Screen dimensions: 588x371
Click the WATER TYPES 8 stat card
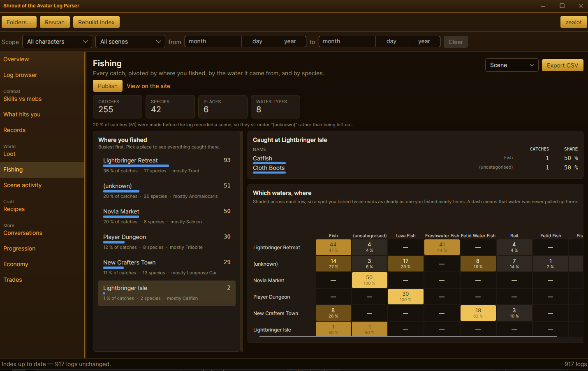click(275, 107)
